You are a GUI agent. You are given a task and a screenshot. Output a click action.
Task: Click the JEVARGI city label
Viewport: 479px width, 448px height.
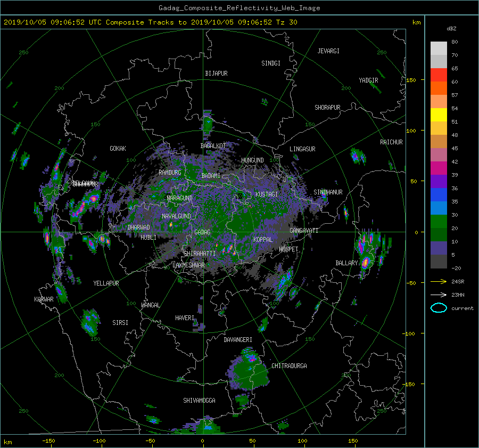[x=328, y=51]
